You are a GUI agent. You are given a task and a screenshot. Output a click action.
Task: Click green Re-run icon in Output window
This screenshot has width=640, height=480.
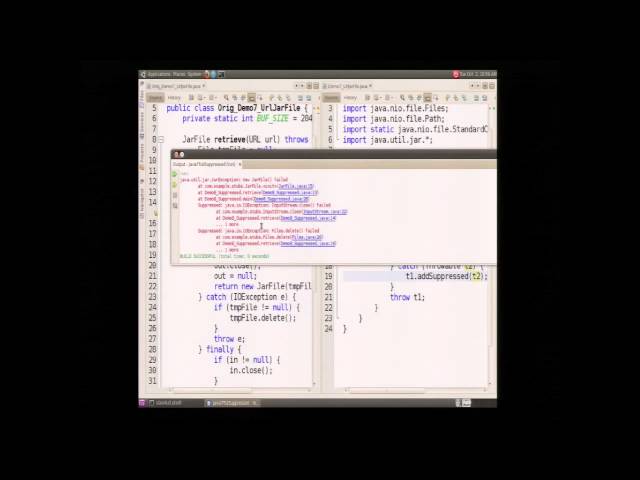174,174
